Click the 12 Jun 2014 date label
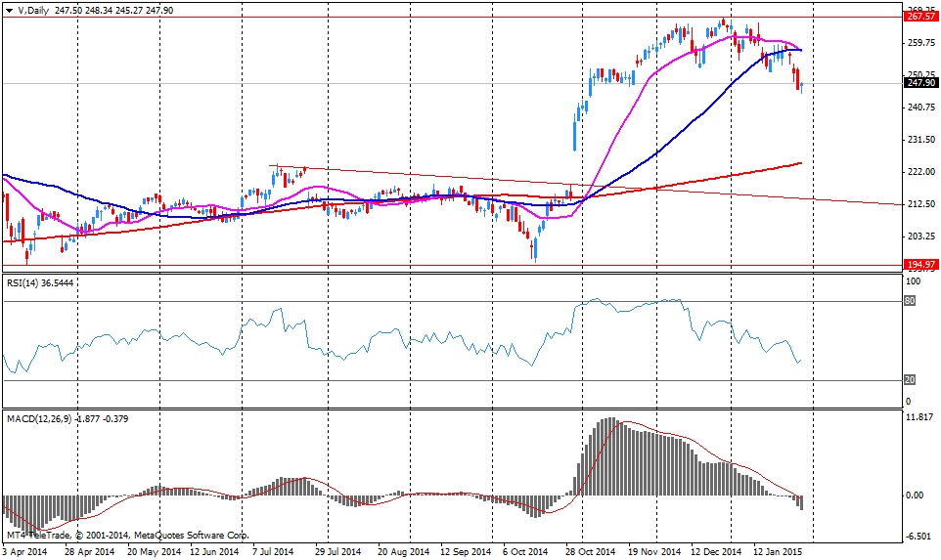941x560 pixels. click(214, 551)
